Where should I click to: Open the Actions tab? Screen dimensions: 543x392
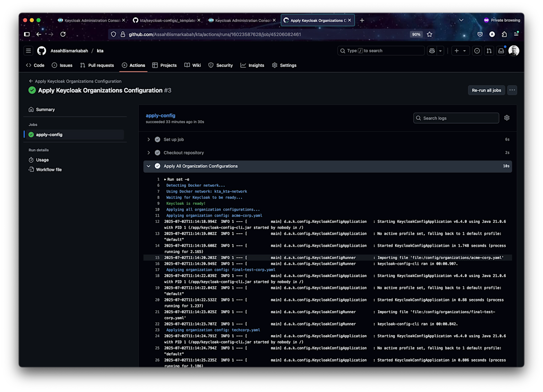[133, 65]
